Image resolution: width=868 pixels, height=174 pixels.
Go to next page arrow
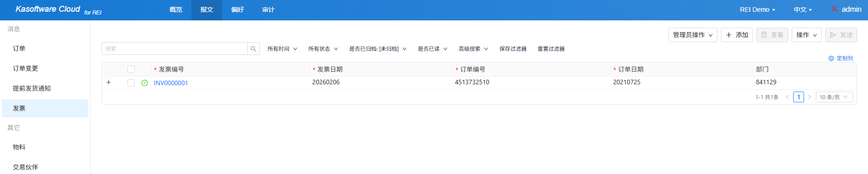pyautogui.click(x=809, y=97)
